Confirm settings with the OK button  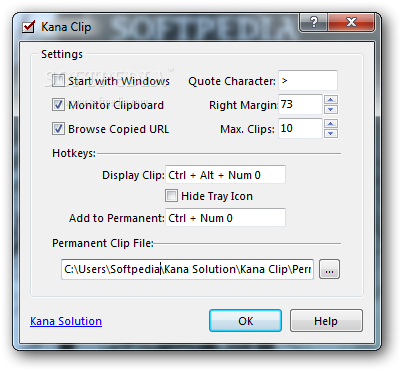[x=245, y=321]
